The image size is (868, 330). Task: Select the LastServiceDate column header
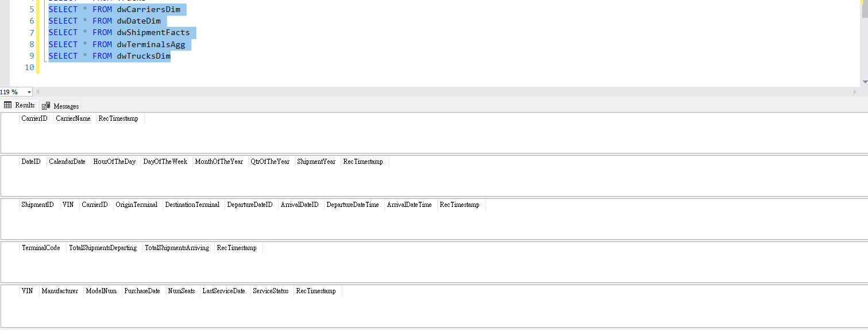(224, 291)
